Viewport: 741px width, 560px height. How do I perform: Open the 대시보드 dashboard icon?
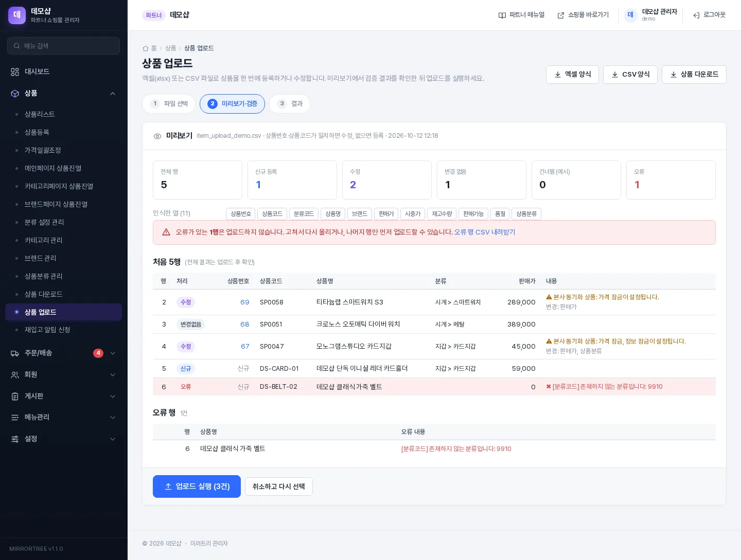[x=15, y=71]
